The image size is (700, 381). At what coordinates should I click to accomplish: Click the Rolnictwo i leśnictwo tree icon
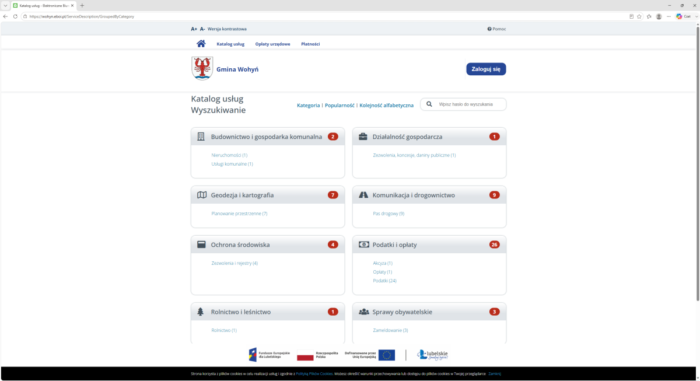(200, 312)
